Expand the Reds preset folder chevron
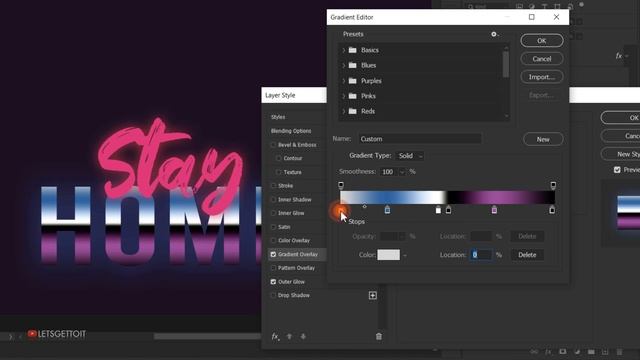 coord(344,111)
